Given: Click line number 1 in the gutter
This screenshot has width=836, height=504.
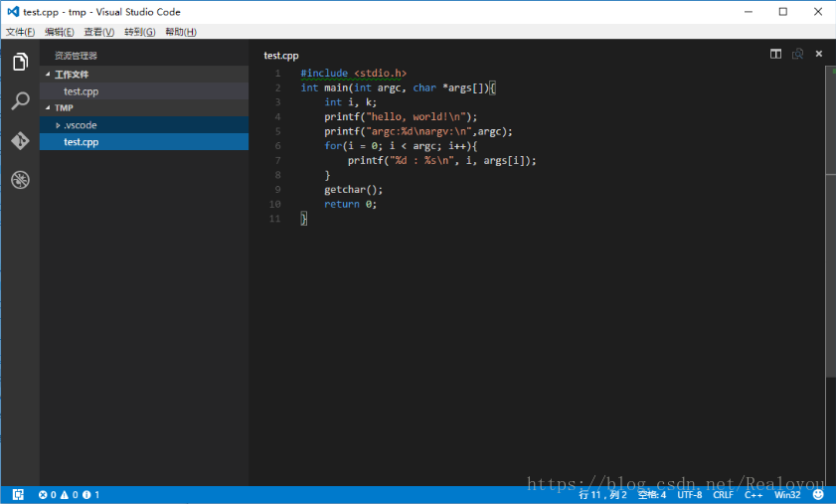Looking at the screenshot, I should click(x=277, y=74).
